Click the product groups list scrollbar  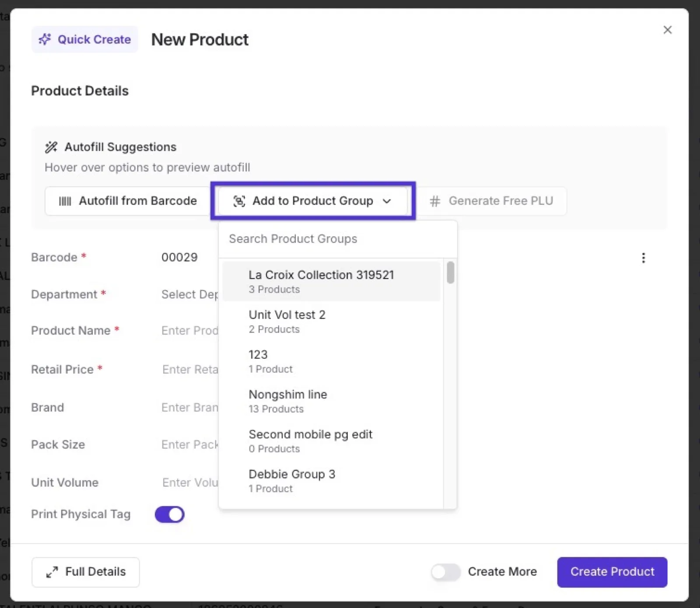pos(450,272)
